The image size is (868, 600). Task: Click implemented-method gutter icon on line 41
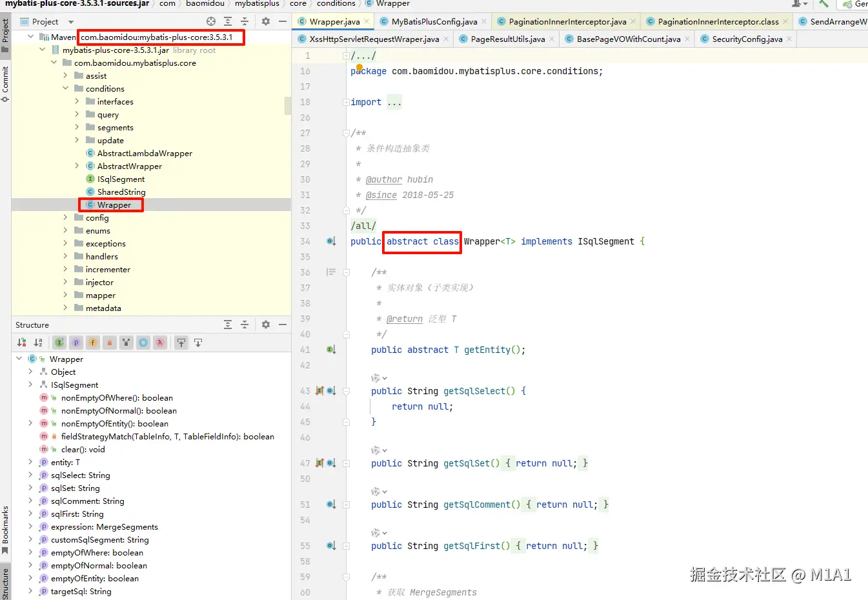[331, 350]
